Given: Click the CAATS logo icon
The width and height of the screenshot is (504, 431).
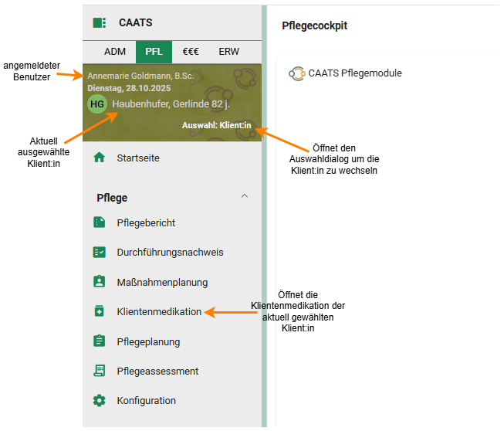Looking at the screenshot, I should (99, 23).
